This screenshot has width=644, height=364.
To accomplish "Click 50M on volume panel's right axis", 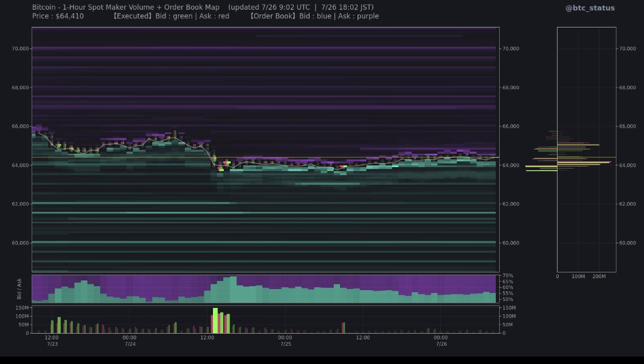I will click(x=508, y=325).
